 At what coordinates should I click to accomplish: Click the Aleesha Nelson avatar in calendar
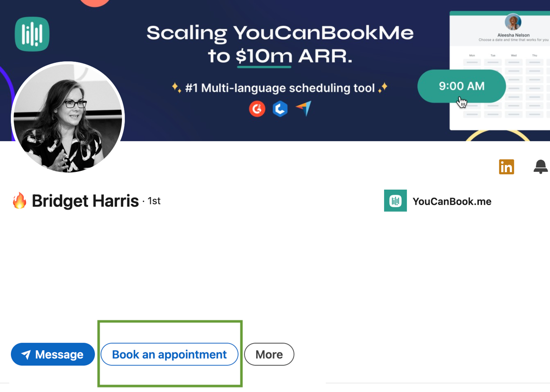pyautogui.click(x=513, y=22)
